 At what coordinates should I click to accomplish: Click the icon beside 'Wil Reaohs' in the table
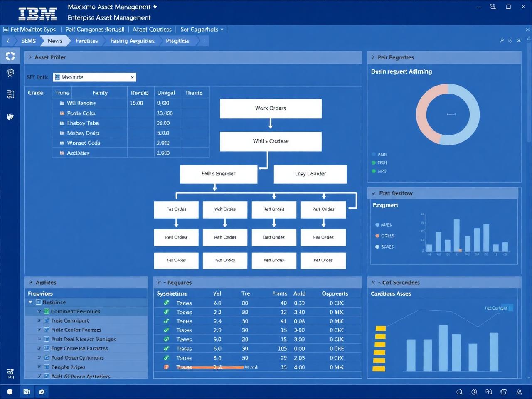coord(62,103)
